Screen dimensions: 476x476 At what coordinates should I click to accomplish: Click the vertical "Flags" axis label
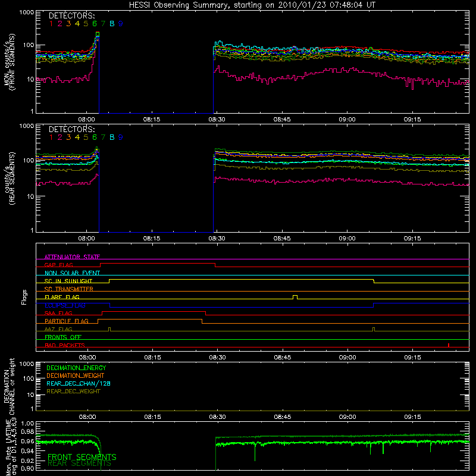(24, 297)
